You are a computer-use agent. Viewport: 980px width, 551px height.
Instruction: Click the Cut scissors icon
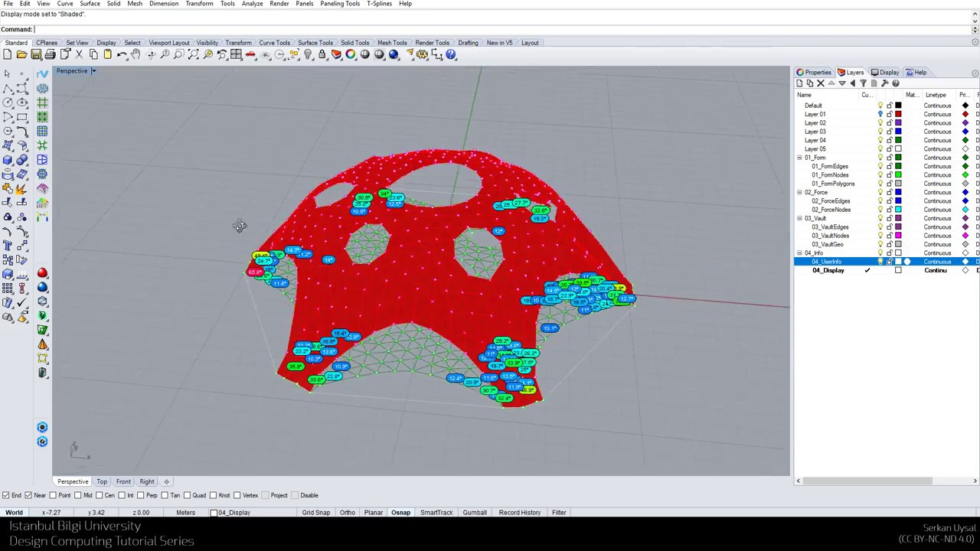pos(79,54)
